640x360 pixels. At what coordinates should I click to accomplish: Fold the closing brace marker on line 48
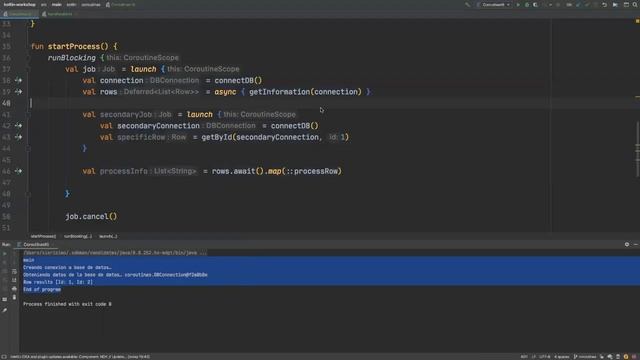point(28,194)
